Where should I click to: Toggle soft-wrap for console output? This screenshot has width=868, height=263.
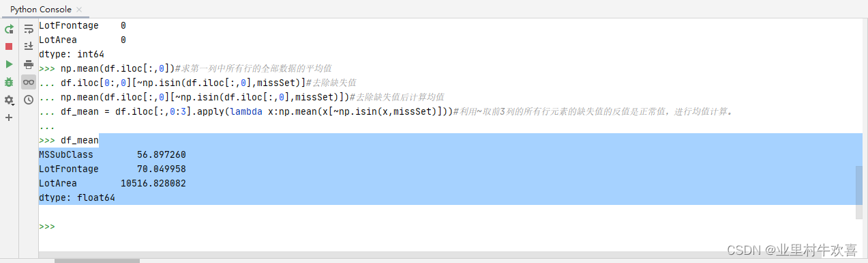pyautogui.click(x=29, y=29)
